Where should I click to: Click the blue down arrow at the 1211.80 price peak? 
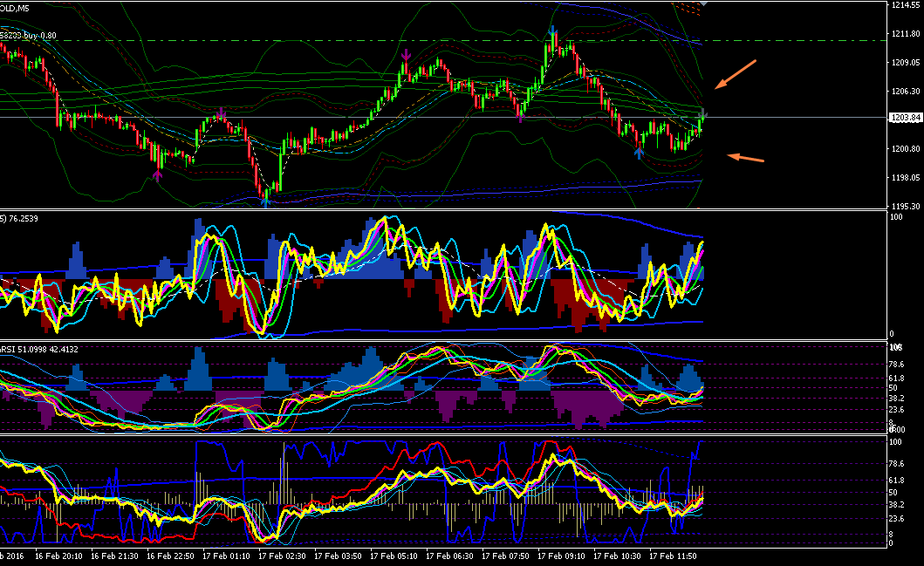tap(553, 31)
